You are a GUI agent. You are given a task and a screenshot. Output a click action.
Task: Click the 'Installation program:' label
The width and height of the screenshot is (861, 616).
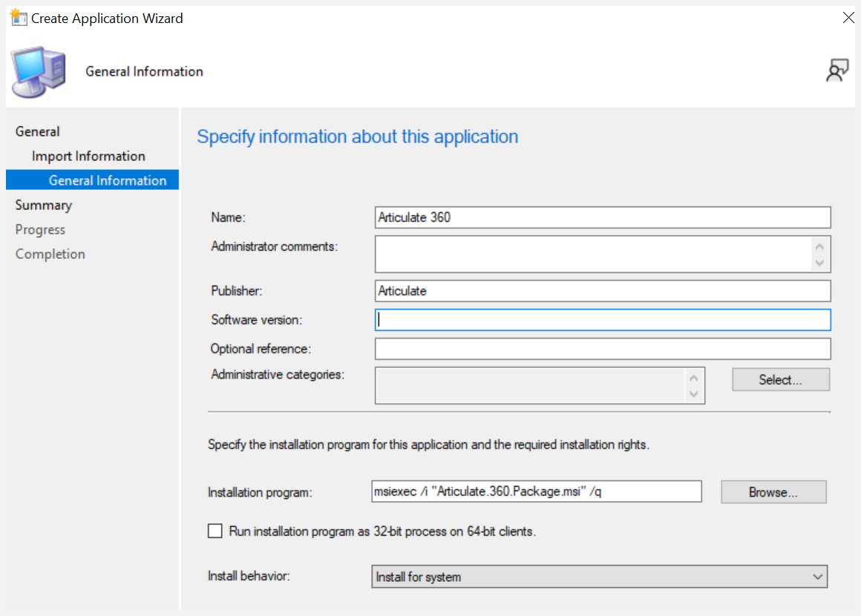pos(260,493)
